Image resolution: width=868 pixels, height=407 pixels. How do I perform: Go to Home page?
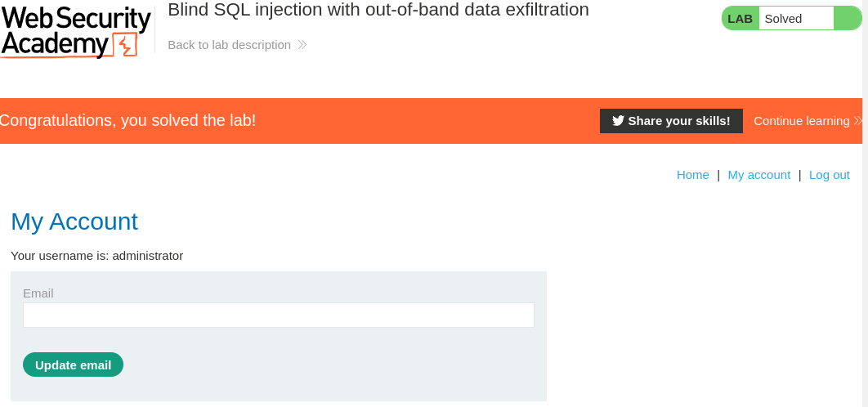pos(692,175)
